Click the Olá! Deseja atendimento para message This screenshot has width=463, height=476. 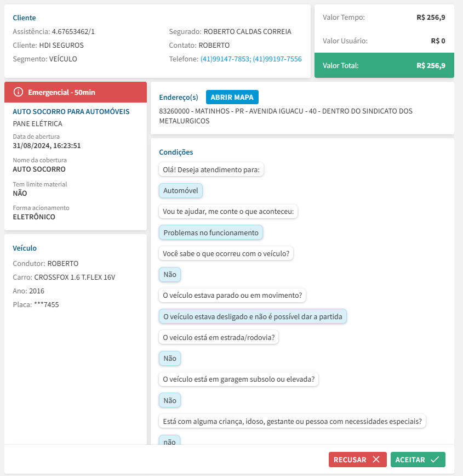pos(211,170)
